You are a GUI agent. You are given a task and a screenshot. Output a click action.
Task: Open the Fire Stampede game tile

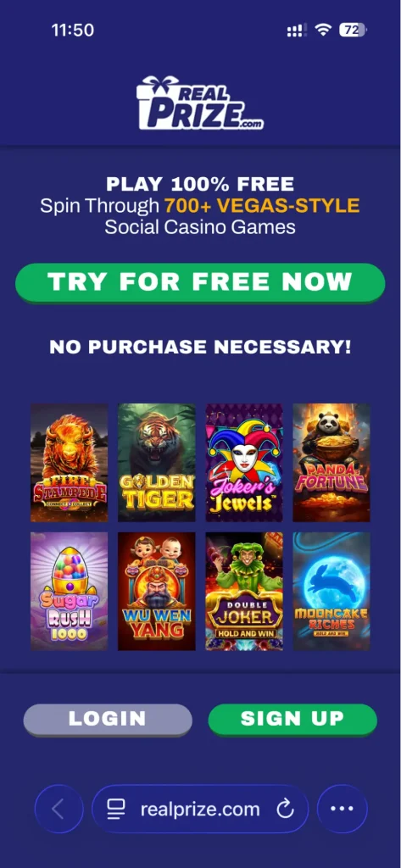[70, 462]
